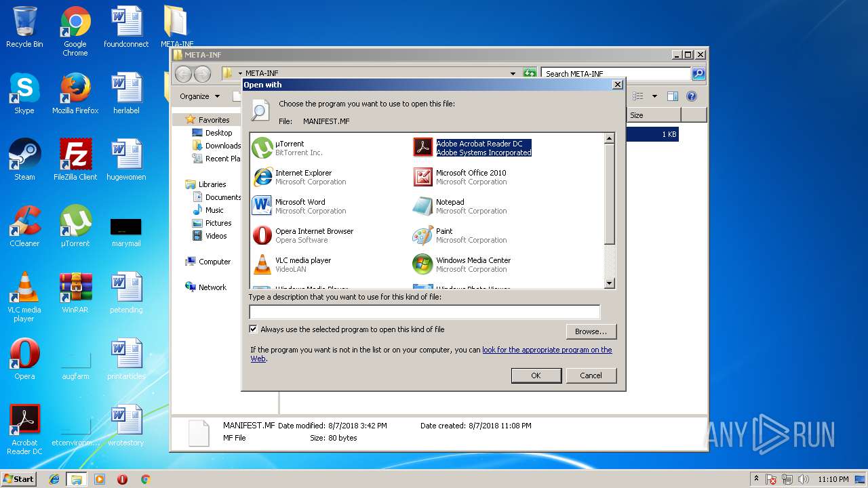This screenshot has height=488, width=868.
Task: Click the Browse... button
Action: point(591,331)
